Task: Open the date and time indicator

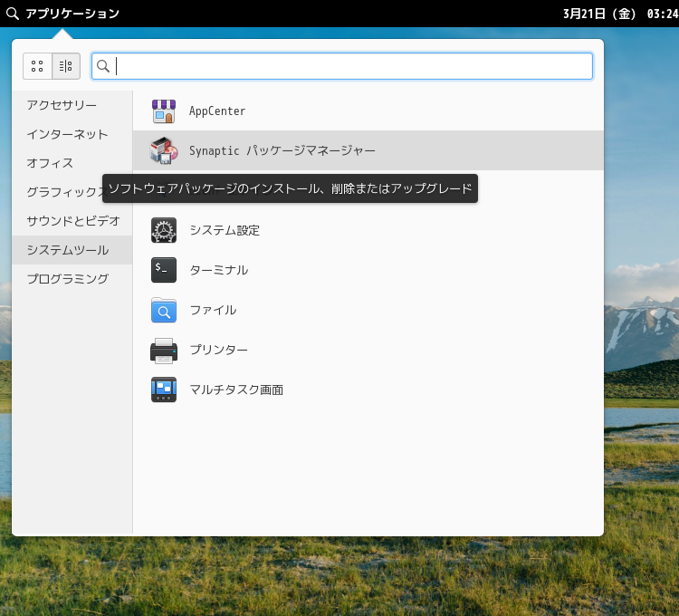Action: [619, 14]
